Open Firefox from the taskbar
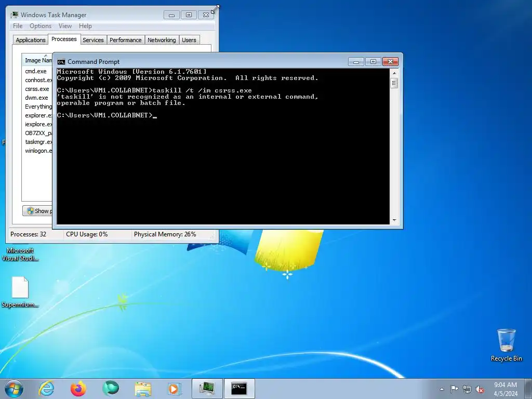 (78, 389)
